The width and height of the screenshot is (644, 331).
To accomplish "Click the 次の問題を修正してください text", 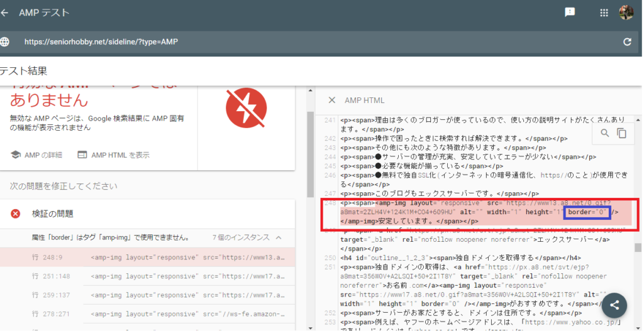I will coord(64,186).
